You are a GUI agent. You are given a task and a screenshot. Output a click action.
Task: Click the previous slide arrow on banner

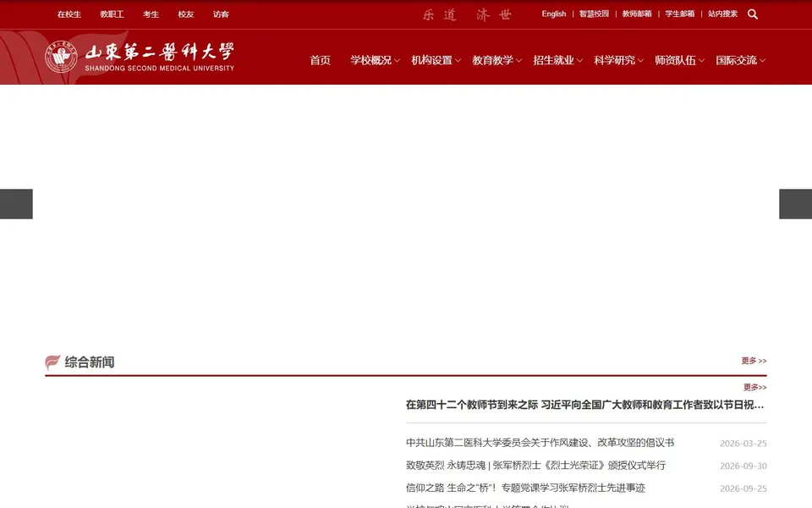click(16, 204)
